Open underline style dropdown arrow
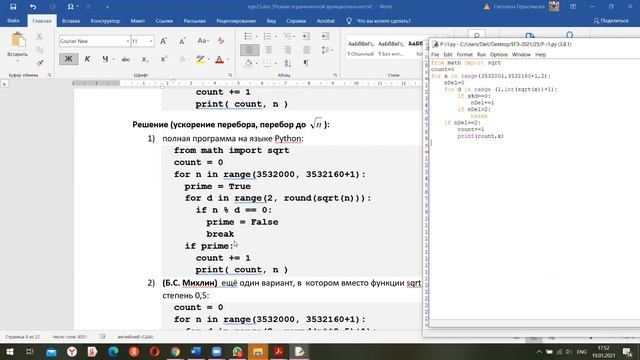 (113, 60)
